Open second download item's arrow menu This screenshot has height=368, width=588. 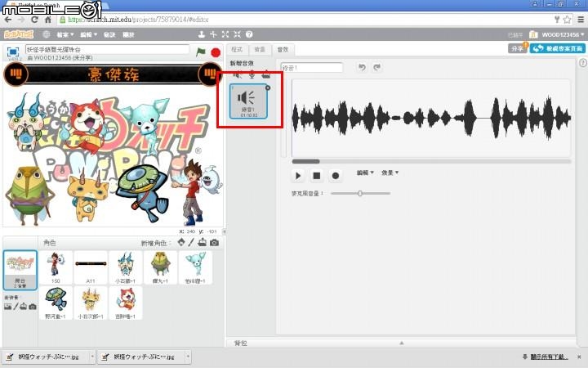pyautogui.click(x=188, y=356)
